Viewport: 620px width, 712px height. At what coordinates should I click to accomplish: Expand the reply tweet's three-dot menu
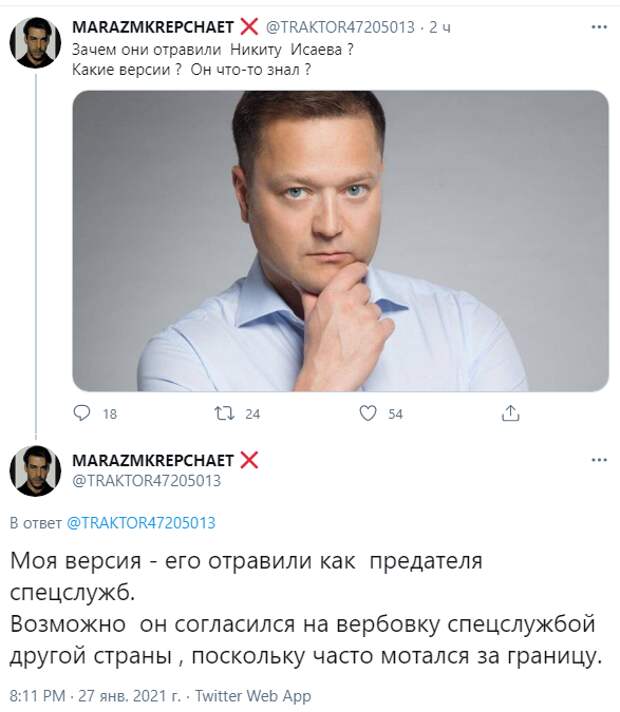pos(598,460)
